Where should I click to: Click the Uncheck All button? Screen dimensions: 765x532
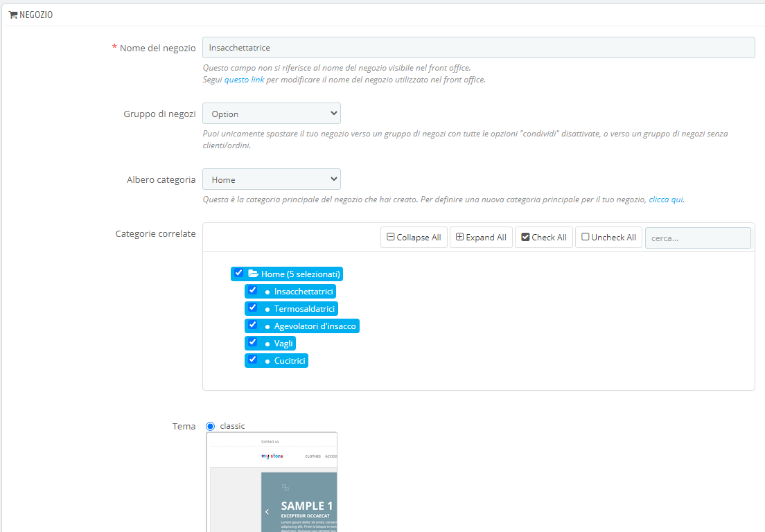(609, 238)
